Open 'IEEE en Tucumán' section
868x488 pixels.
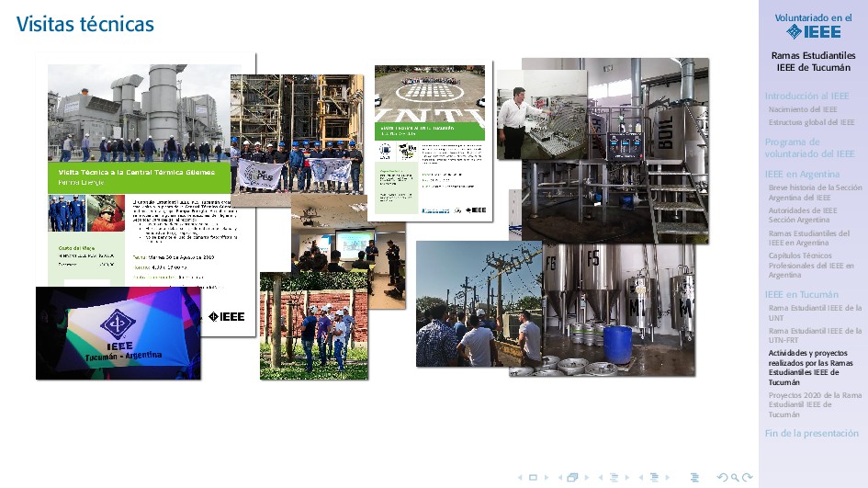click(802, 295)
